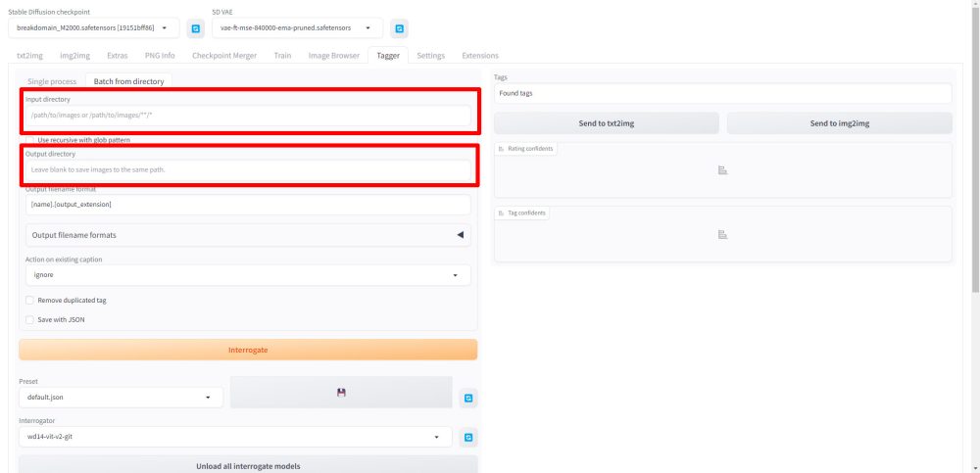Click the Input directory text field

248,116
